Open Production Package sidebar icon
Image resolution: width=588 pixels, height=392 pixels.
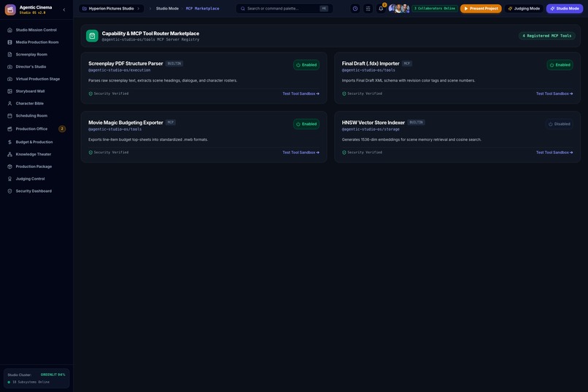pos(9,166)
